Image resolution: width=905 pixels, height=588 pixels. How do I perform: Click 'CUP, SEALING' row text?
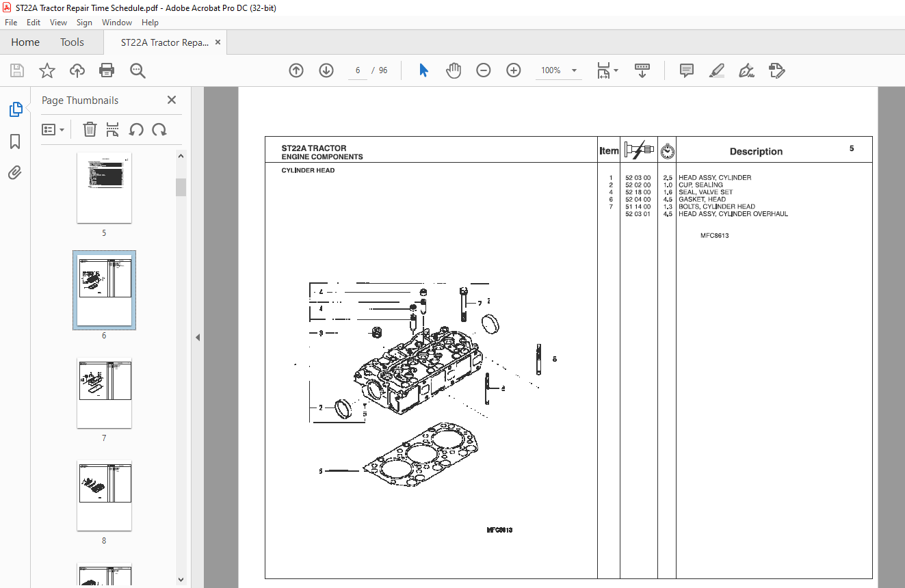700,185
